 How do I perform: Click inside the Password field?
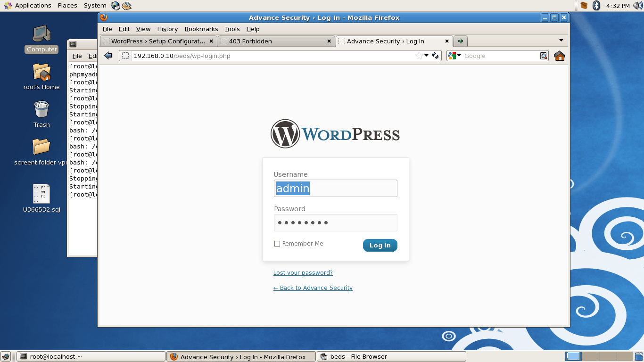click(336, 222)
